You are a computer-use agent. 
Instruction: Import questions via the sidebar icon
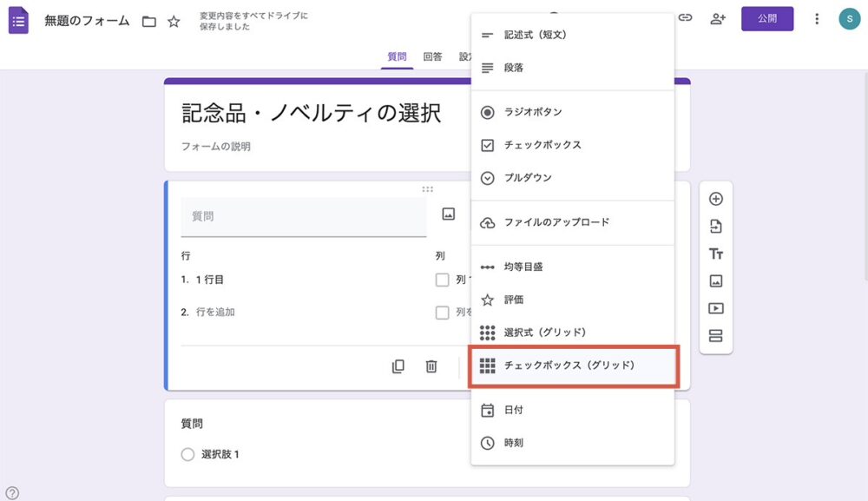tap(716, 226)
